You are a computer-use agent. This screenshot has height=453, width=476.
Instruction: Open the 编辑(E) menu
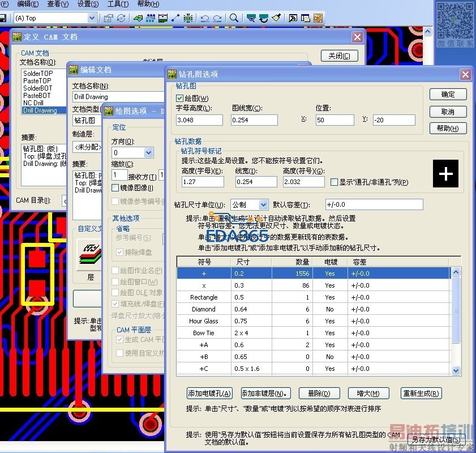click(x=28, y=4)
